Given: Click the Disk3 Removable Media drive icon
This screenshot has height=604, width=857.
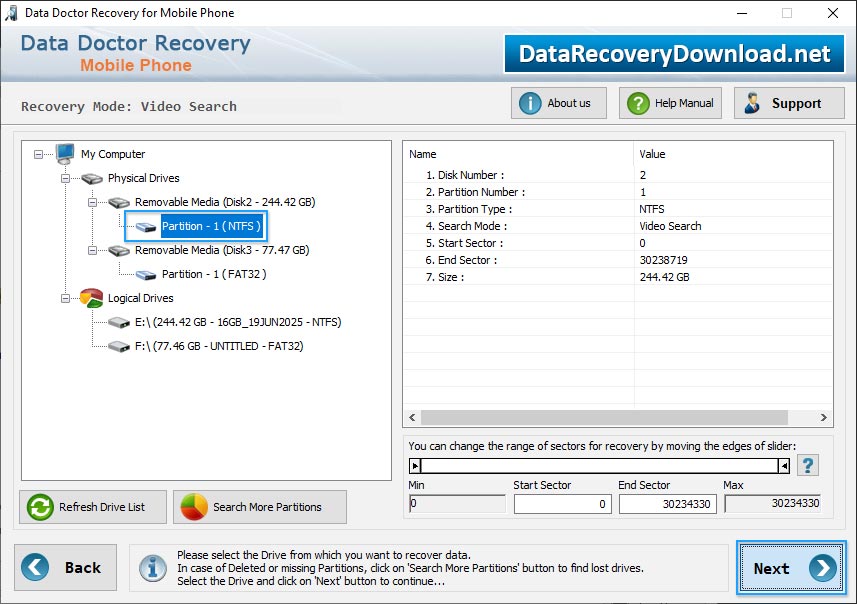Looking at the screenshot, I should 119,250.
